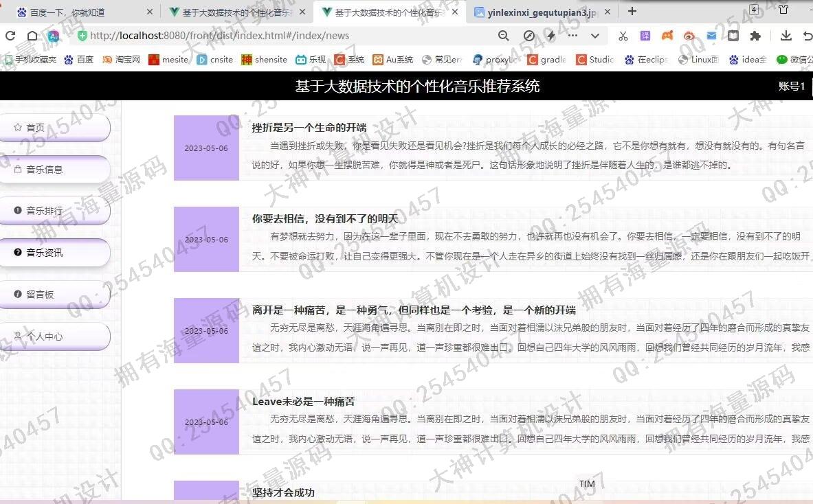Select 音乐资讯 in the sidebar
Viewport: 813px width, 504px height.
[54, 253]
